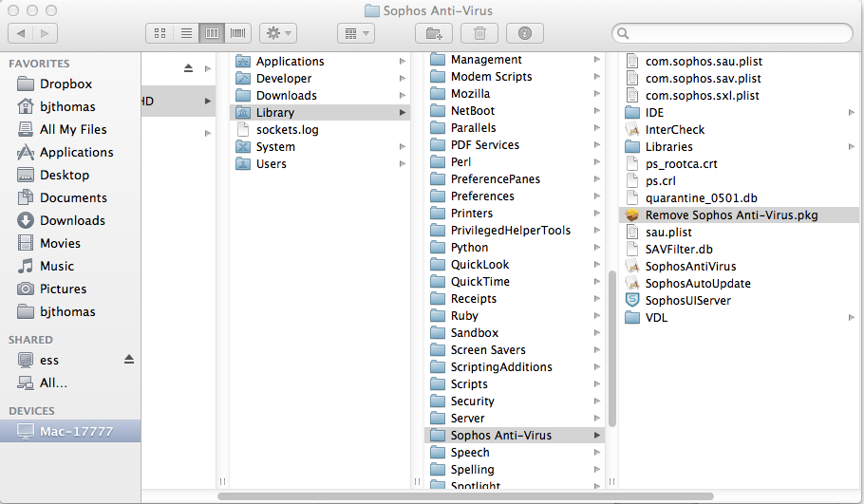
Task: Click the eject icon in first column
Action: click(188, 68)
